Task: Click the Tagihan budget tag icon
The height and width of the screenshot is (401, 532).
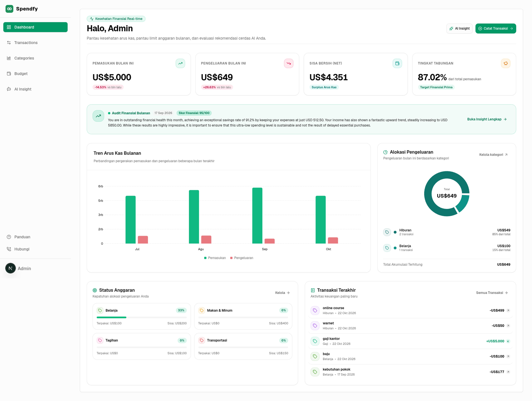Action: 100,340
